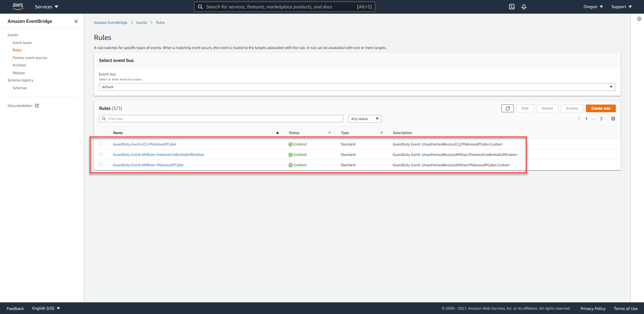Click Enabled status of EC2-MaliciousIPCaller rule
Viewport: 644px width, 314px height.
298,144
